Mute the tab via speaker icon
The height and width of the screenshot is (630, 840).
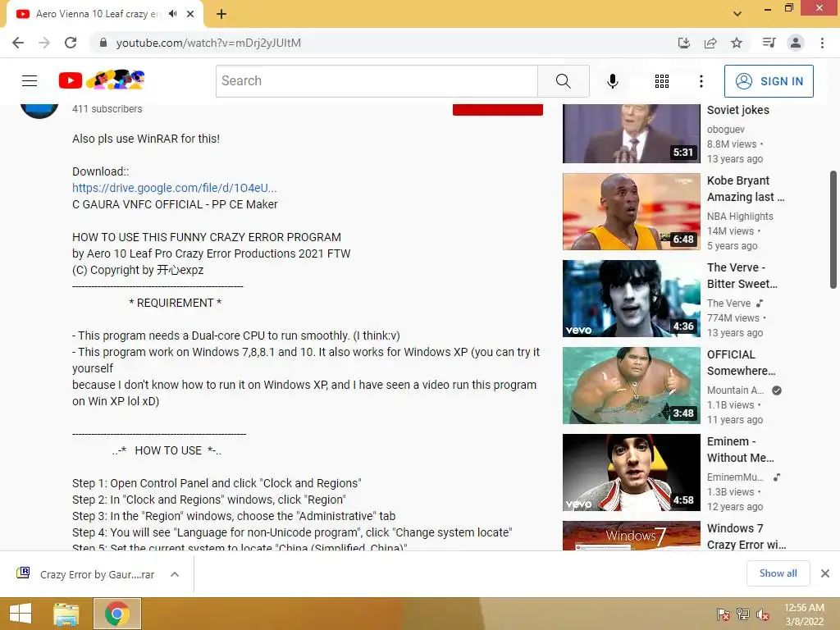172,14
